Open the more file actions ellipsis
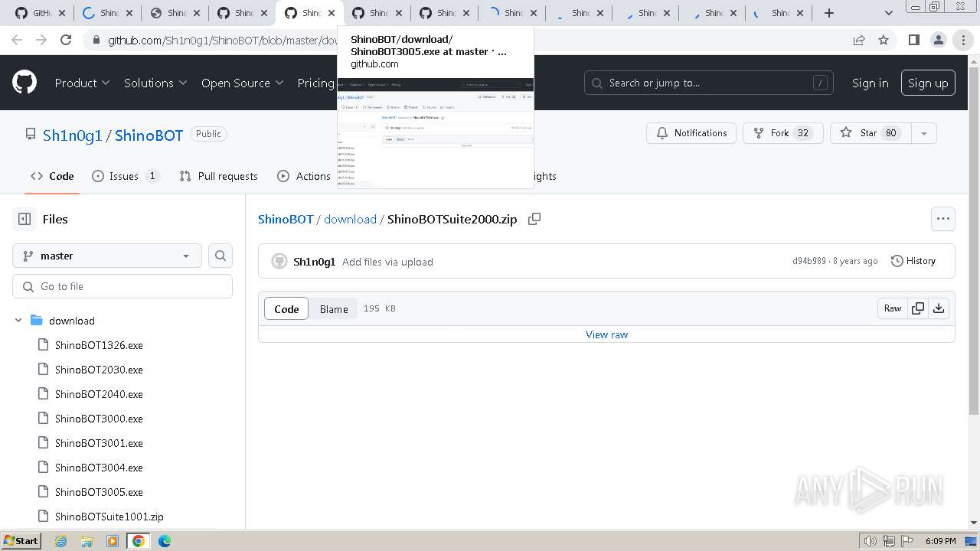Screen dimensions: 980x551 (x=943, y=219)
